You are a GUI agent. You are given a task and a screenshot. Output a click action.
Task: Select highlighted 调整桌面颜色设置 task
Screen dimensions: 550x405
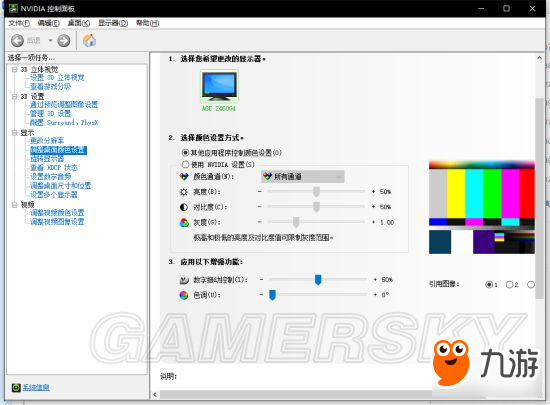tap(58, 150)
